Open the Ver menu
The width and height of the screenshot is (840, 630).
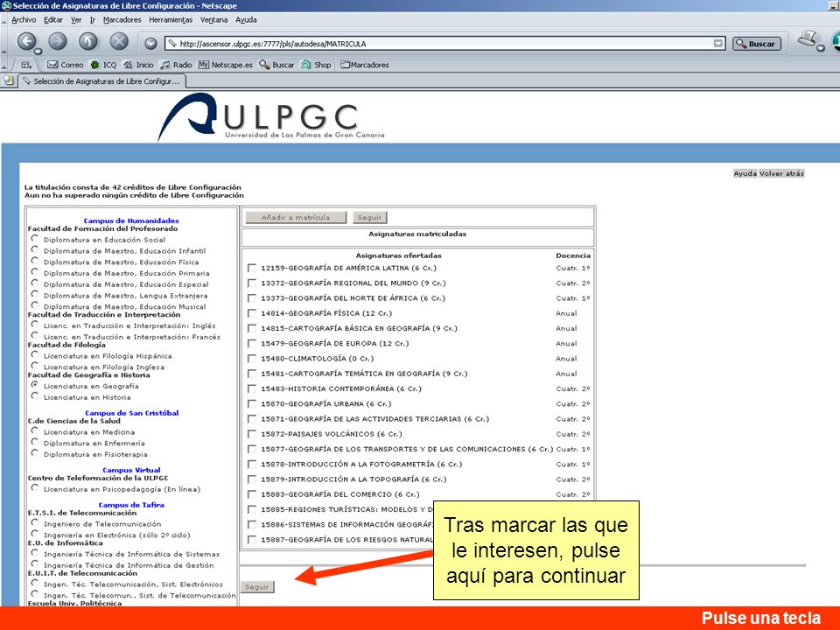tap(76, 20)
